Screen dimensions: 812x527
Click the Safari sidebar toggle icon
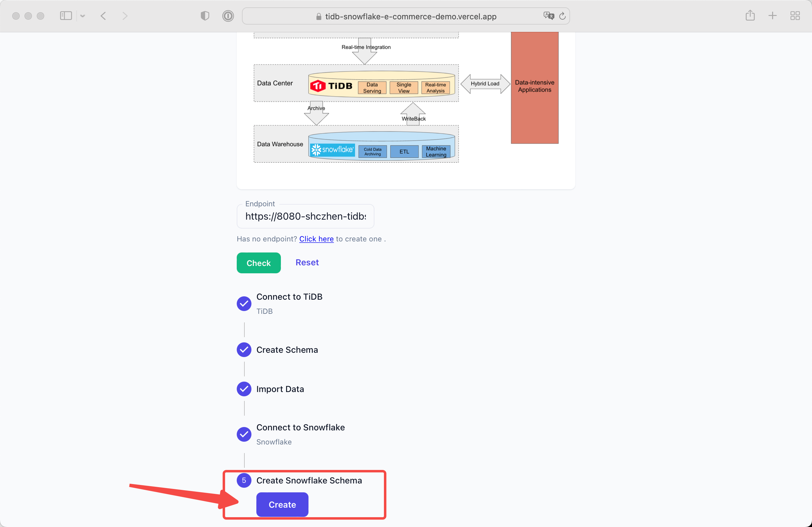[x=66, y=16]
